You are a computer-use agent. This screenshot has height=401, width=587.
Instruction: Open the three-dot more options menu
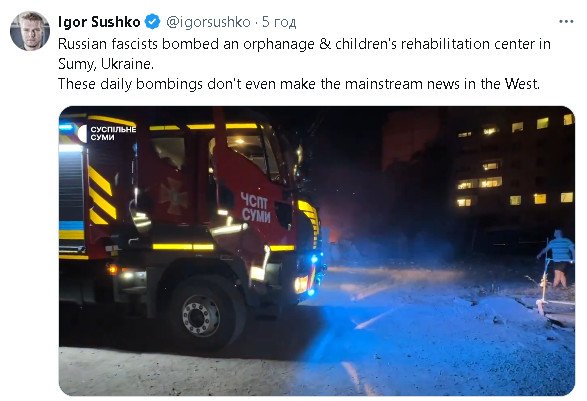566,22
